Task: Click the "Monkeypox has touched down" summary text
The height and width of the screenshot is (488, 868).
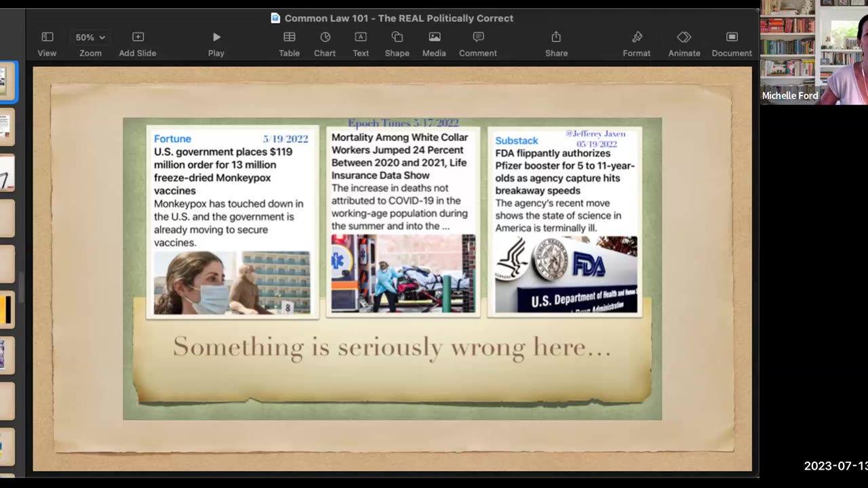Action: pyautogui.click(x=229, y=223)
